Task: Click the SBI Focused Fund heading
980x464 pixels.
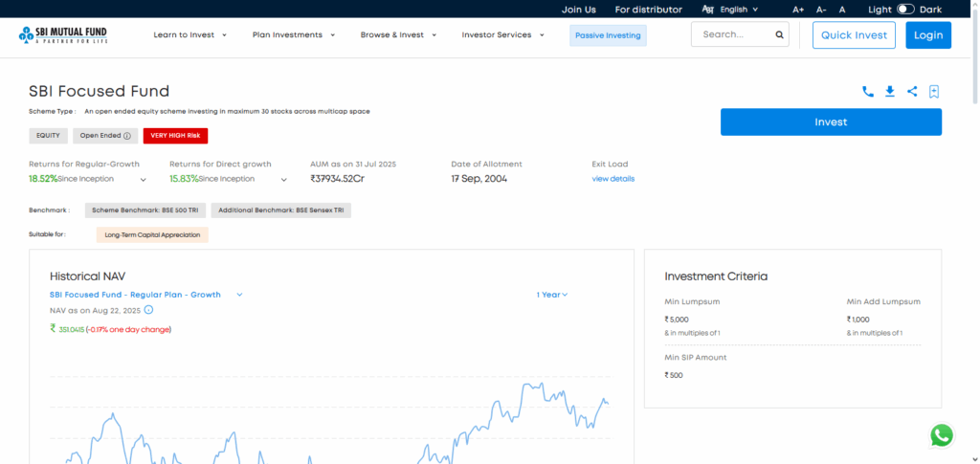Action: coord(99,91)
